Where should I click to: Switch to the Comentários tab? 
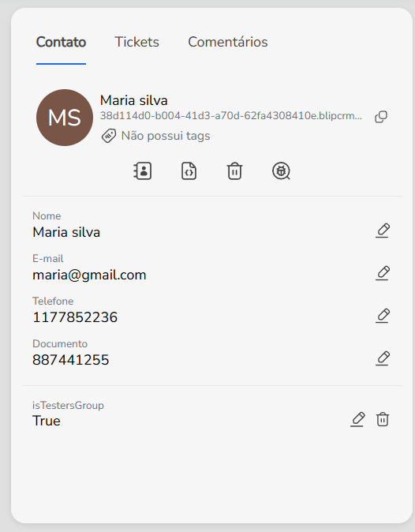coord(228,42)
